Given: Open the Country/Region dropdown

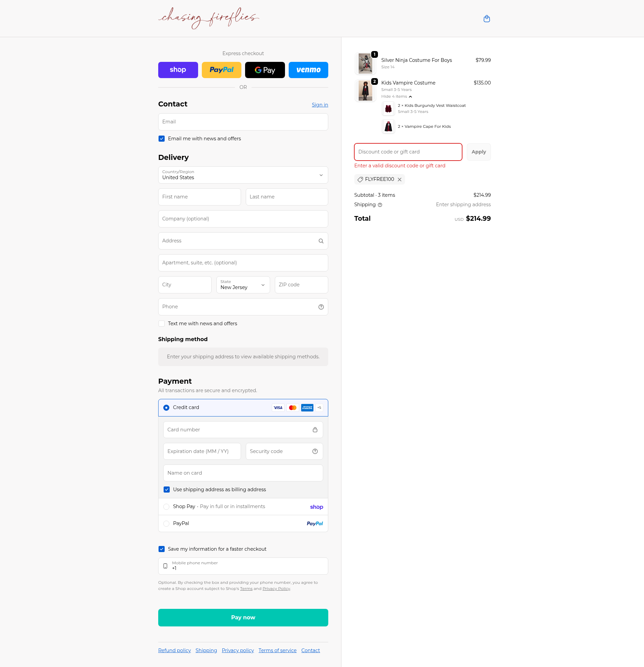Looking at the screenshot, I should click(x=243, y=175).
